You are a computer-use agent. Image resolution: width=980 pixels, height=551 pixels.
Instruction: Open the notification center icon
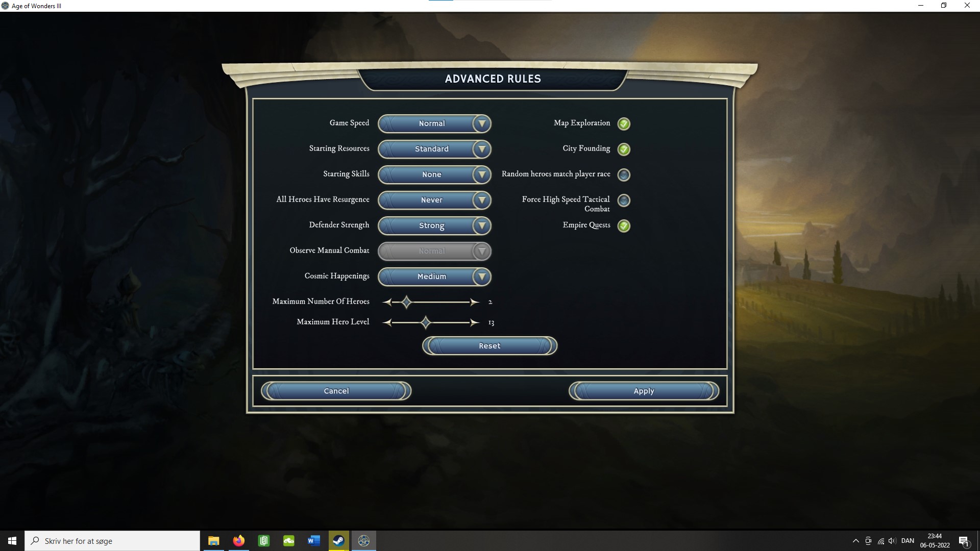(964, 541)
